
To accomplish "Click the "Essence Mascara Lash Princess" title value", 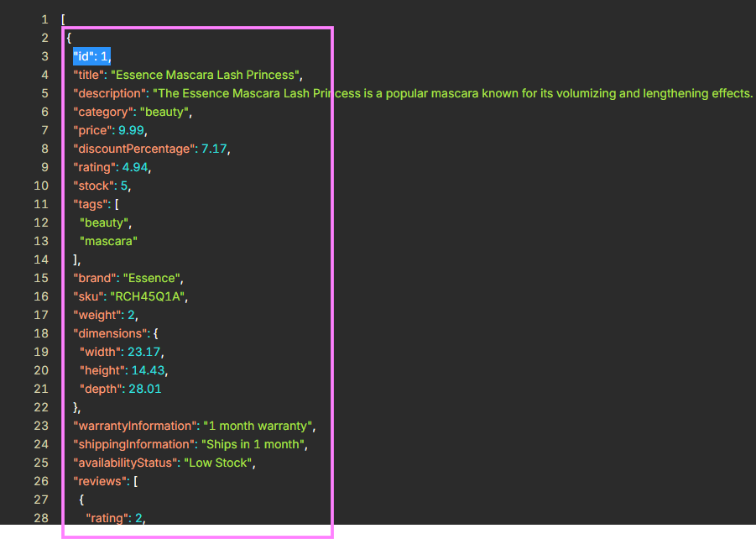I will click(x=205, y=76).
